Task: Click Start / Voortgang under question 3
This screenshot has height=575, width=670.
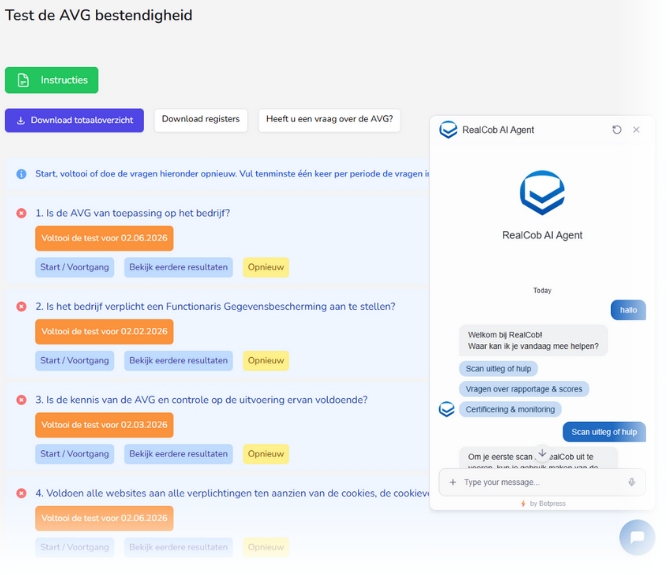Action: coord(76,453)
